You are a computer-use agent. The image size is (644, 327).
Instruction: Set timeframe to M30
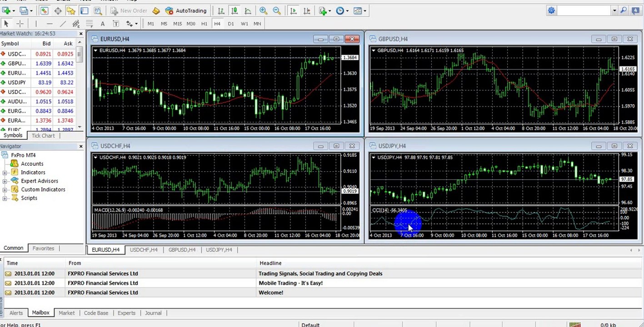point(191,24)
